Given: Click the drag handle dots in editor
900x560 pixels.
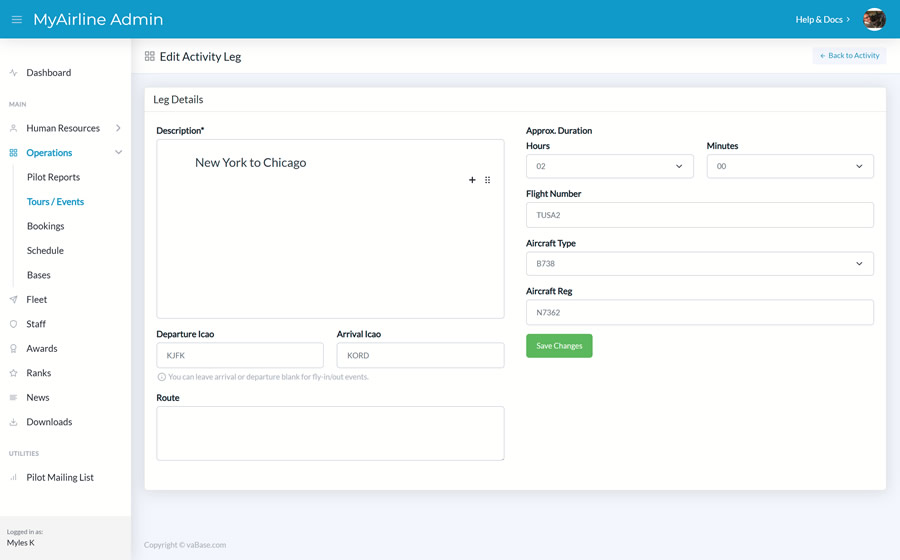Looking at the screenshot, I should point(488,180).
